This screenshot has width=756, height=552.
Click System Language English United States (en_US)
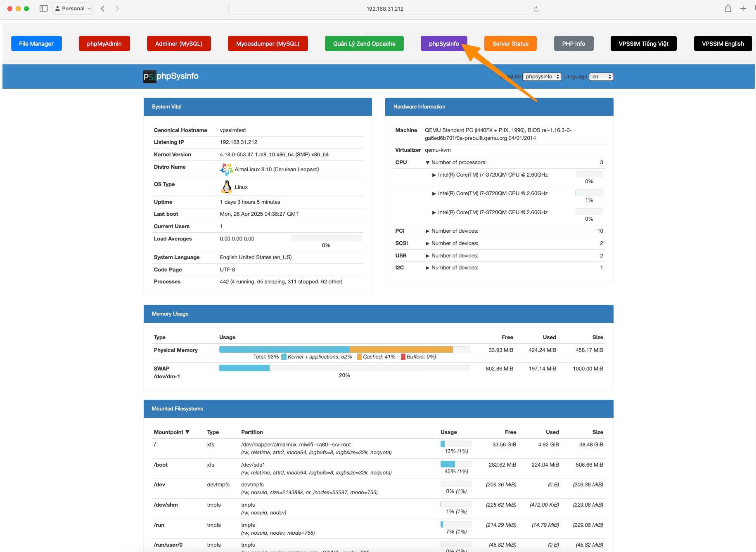tap(256, 257)
